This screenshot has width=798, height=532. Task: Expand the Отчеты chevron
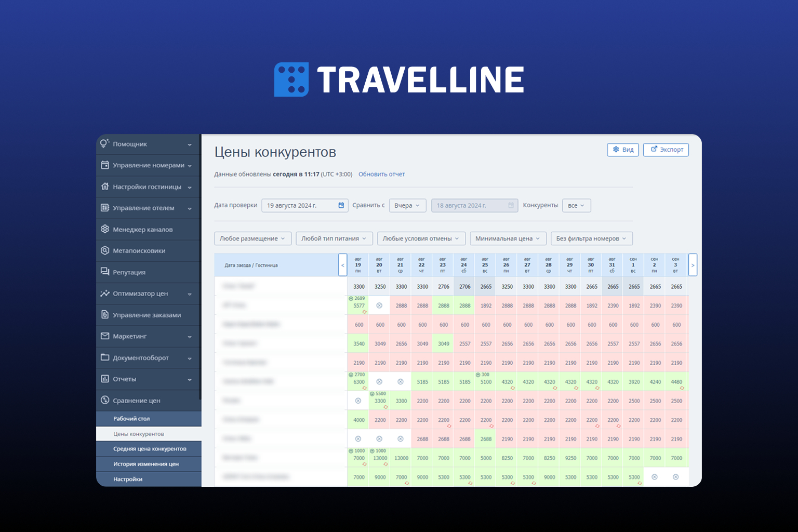point(190,379)
